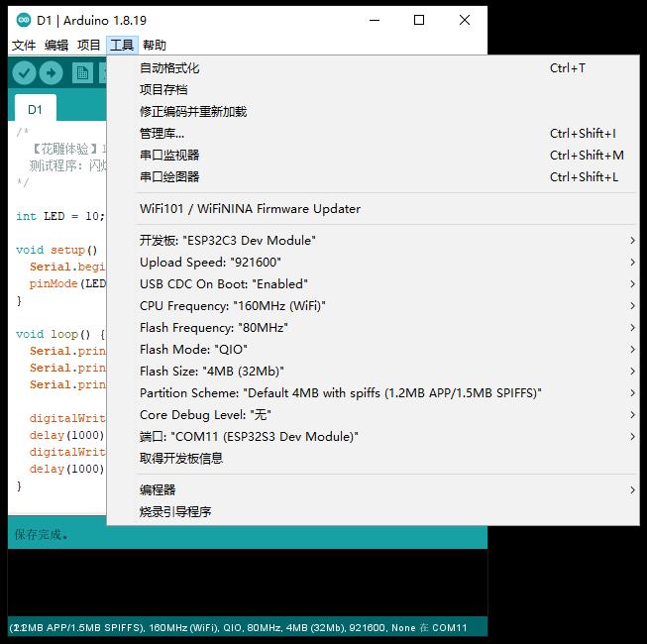Choose 项目存档 menu entry
This screenshot has width=647, height=644.
pyautogui.click(x=371, y=89)
